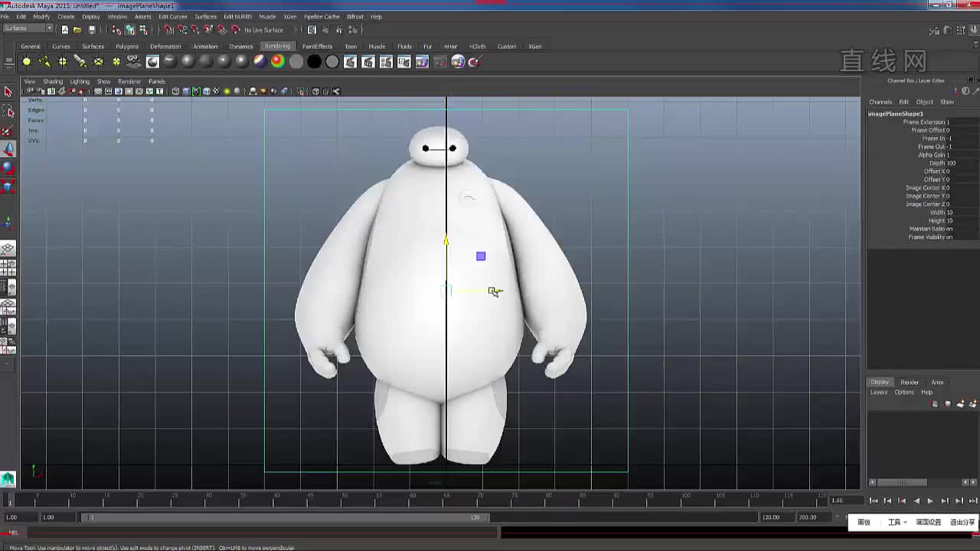Open the Surfaces menu set dropdown
The image size is (980, 551).
click(x=28, y=28)
